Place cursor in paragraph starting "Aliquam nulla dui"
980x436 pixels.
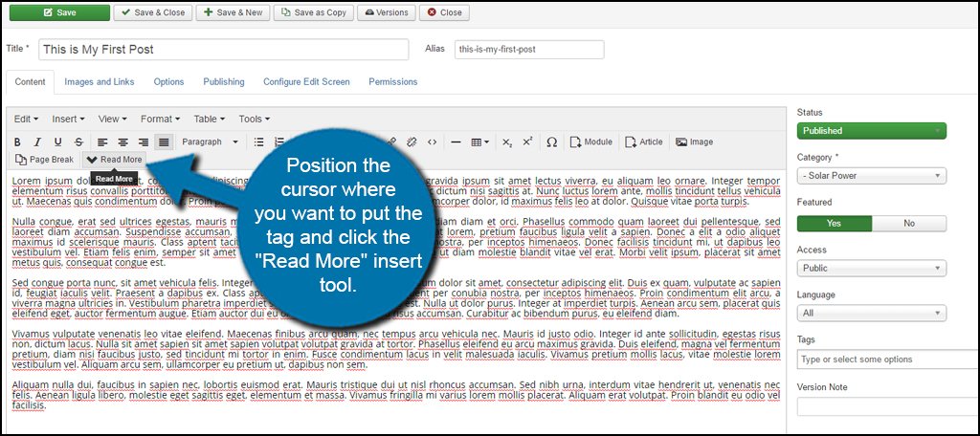coord(396,395)
